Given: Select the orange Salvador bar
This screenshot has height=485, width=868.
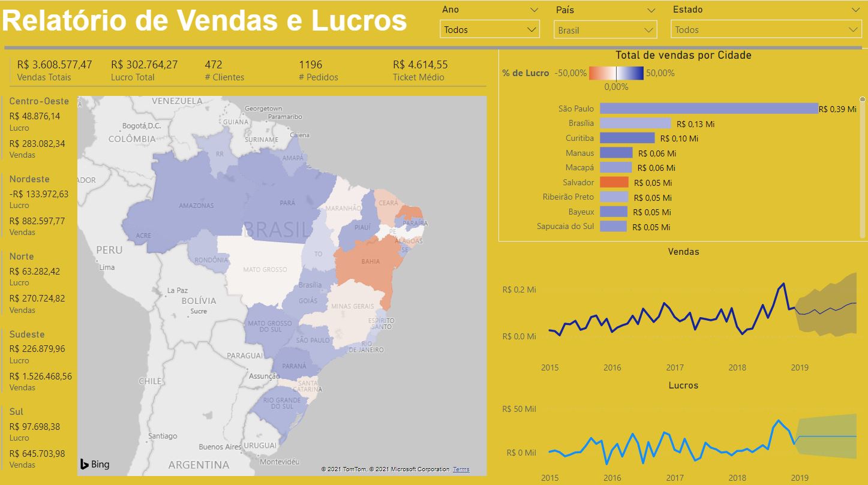Looking at the screenshot, I should click(x=614, y=182).
